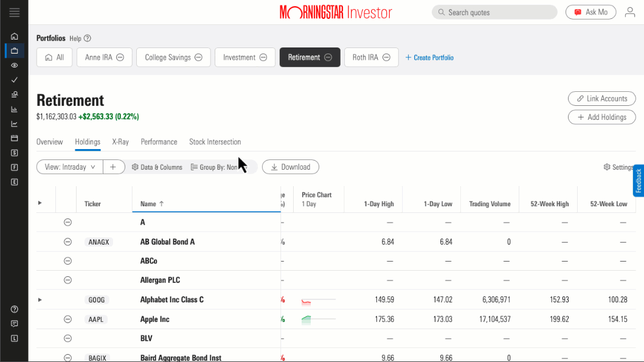This screenshot has width=644, height=362.
Task: Click the calendar icon in the sidebar
Action: tap(15, 138)
